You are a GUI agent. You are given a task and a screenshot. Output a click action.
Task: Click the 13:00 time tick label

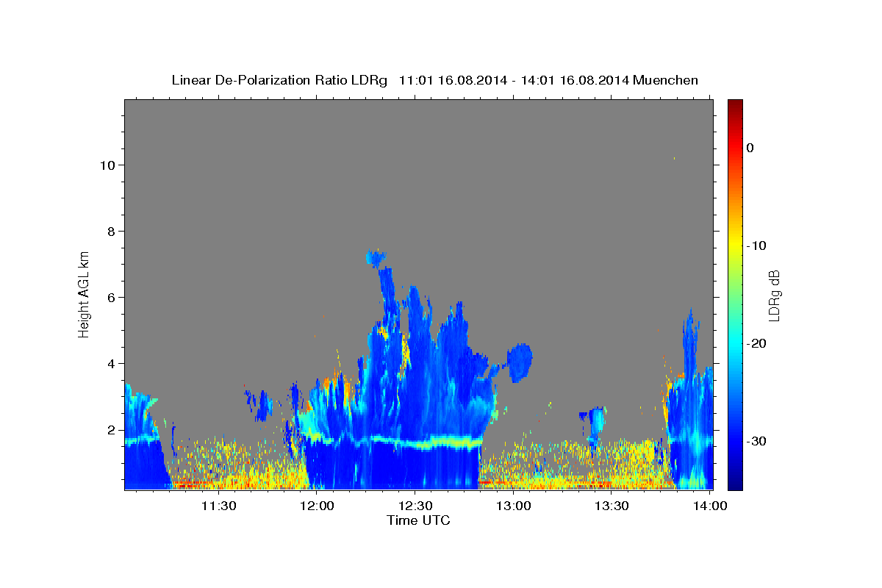513,506
